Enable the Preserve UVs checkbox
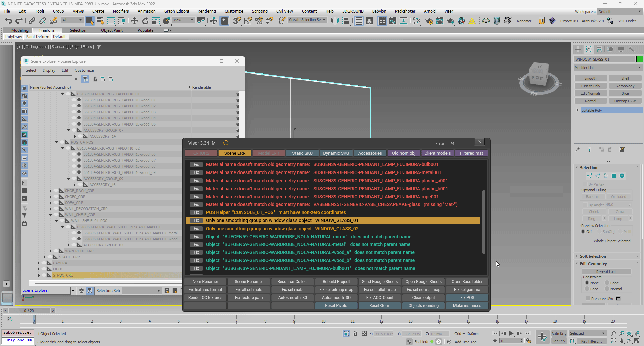Screen dimensions: 644x346 point(588,299)
